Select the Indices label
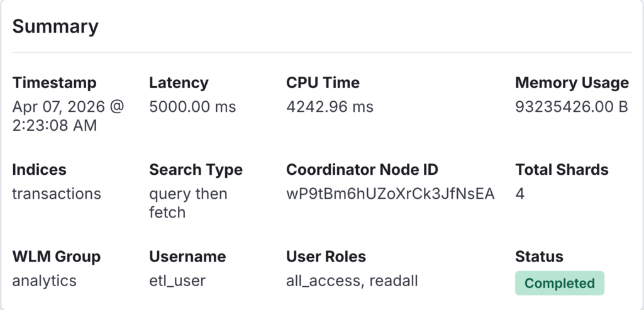Viewport: 644px width, 310px height. [40, 170]
